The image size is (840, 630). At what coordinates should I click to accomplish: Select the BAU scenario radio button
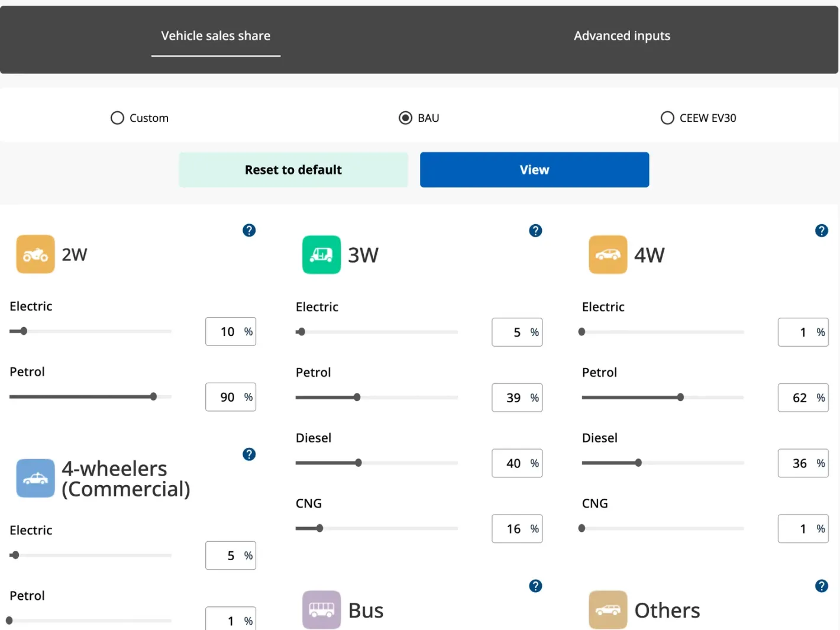pyautogui.click(x=405, y=118)
